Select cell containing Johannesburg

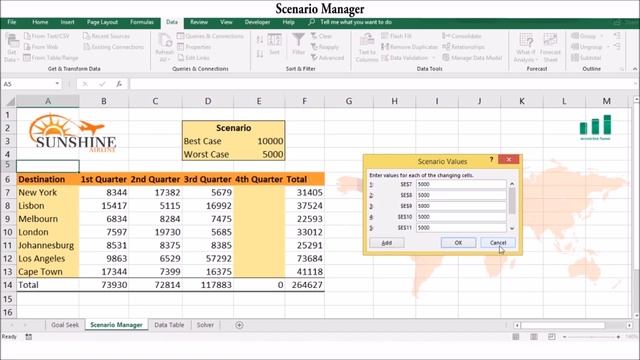click(48, 245)
